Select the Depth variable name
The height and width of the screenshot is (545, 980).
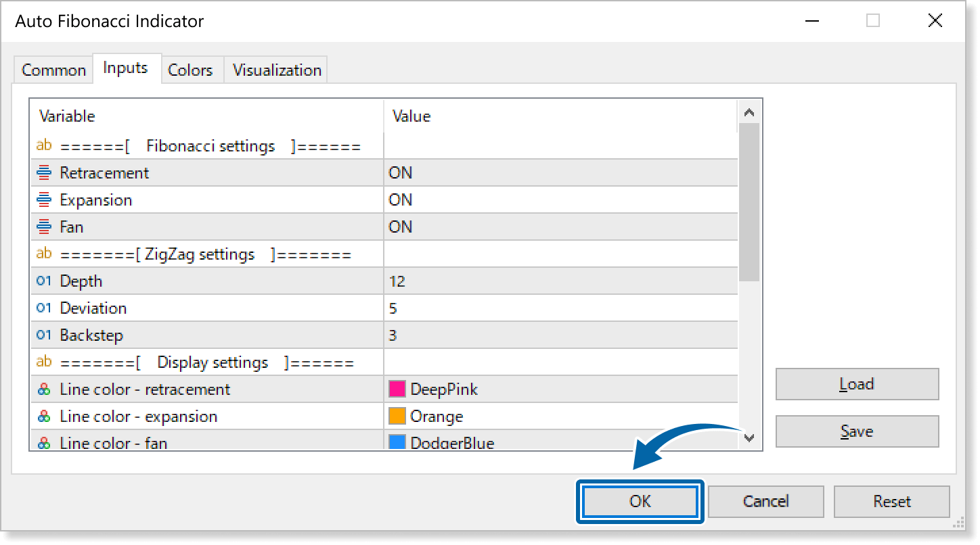(x=81, y=281)
